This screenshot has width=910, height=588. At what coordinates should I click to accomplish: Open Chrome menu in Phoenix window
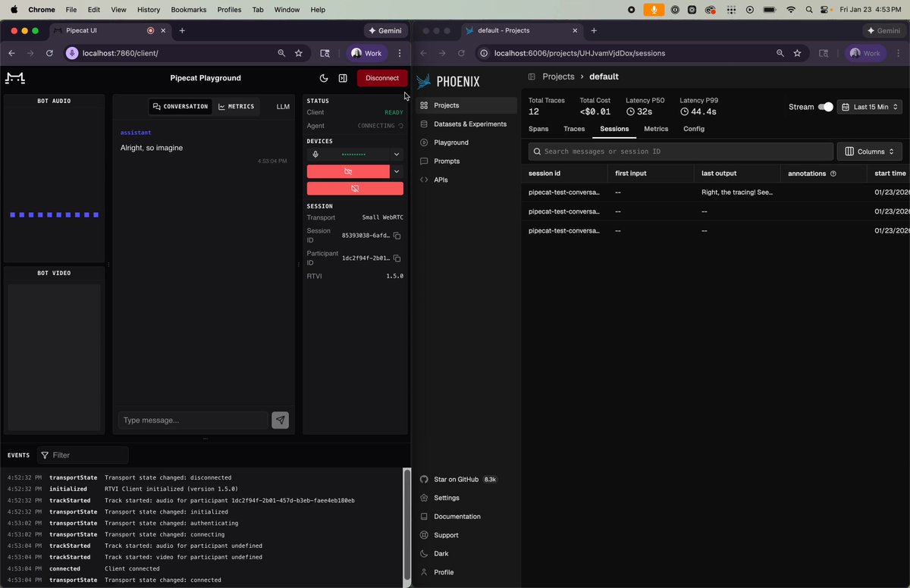(x=899, y=53)
